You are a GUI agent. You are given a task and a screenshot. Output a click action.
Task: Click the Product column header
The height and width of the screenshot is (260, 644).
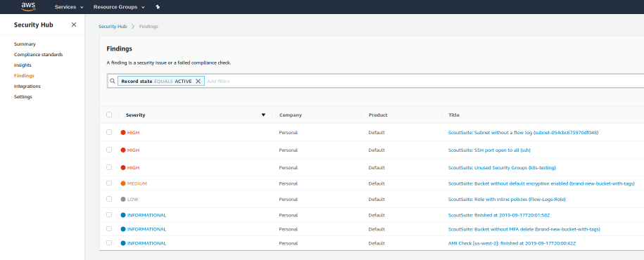coord(378,115)
